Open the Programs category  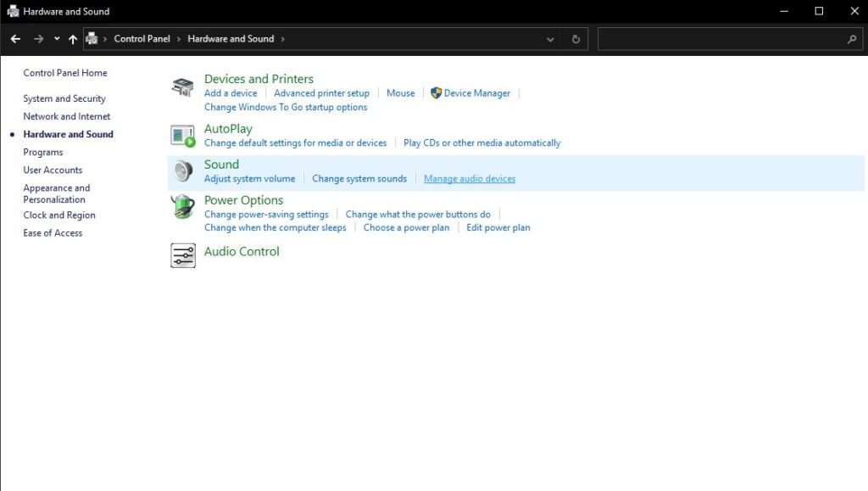click(x=43, y=153)
